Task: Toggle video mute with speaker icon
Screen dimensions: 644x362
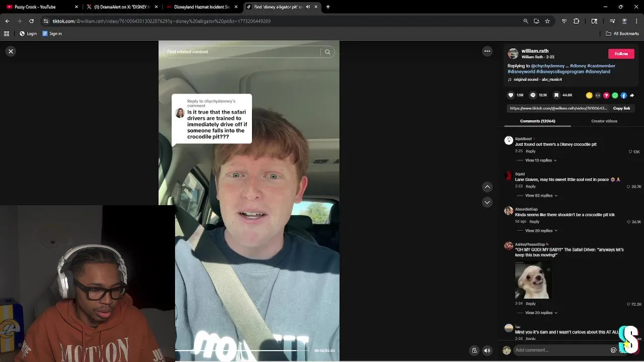Action: point(487,350)
